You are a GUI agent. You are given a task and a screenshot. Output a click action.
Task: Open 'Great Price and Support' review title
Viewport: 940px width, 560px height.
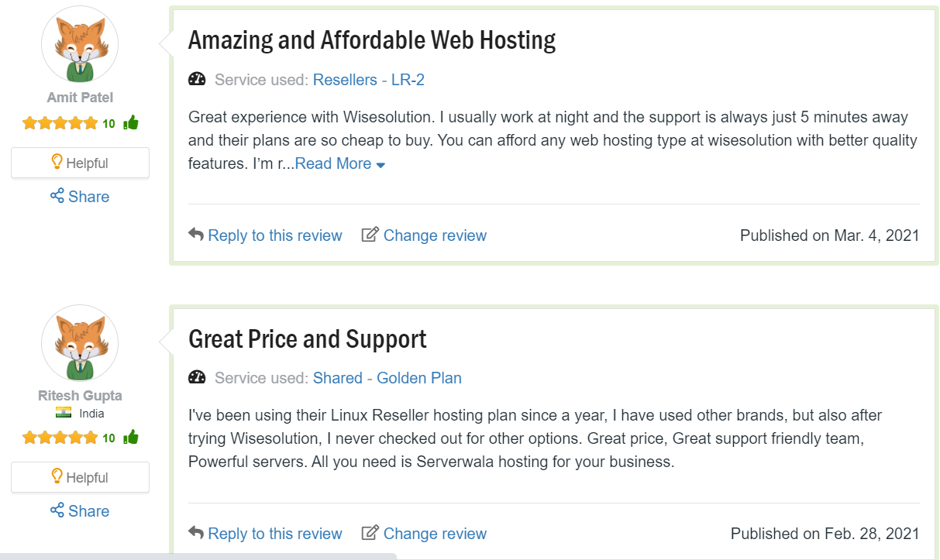tap(308, 339)
